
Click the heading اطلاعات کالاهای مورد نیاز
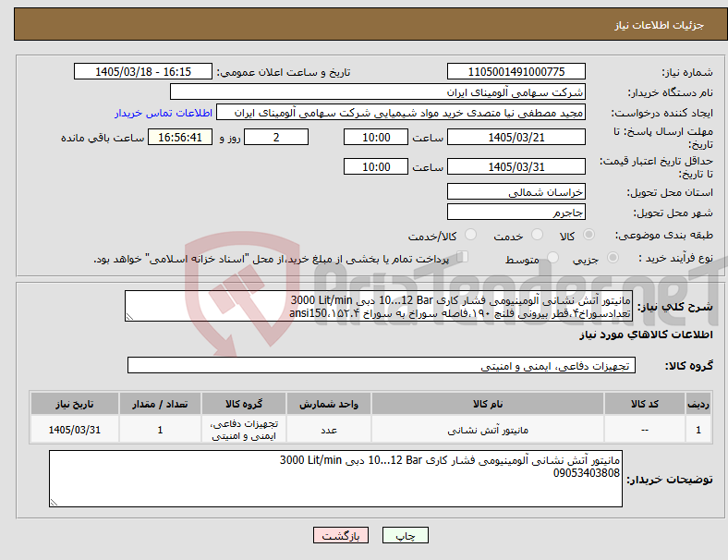coord(646,335)
